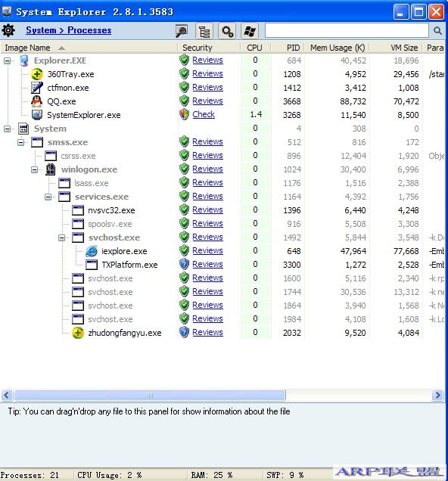Collapse the winlogon.exe tree node
The image size is (448, 481).
(34, 169)
